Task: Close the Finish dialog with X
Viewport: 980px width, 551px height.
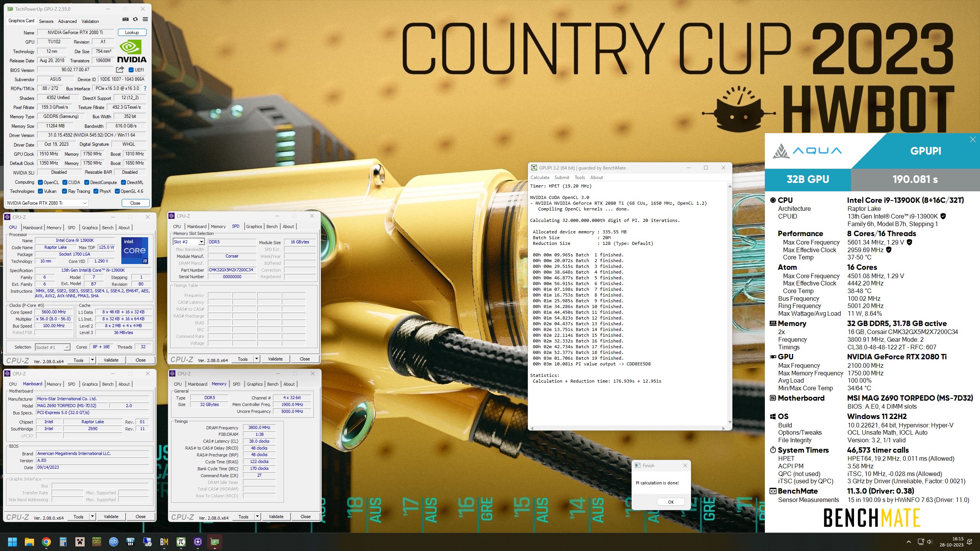Action: coord(685,466)
